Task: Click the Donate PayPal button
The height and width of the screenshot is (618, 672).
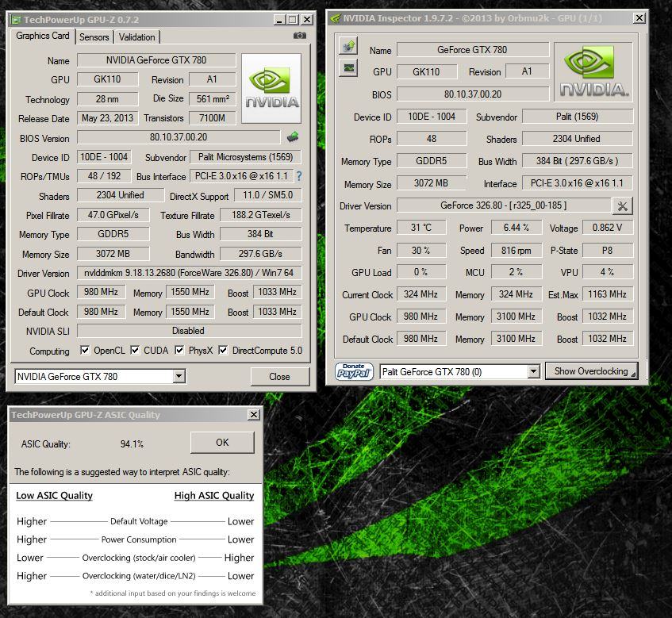Action: click(354, 371)
